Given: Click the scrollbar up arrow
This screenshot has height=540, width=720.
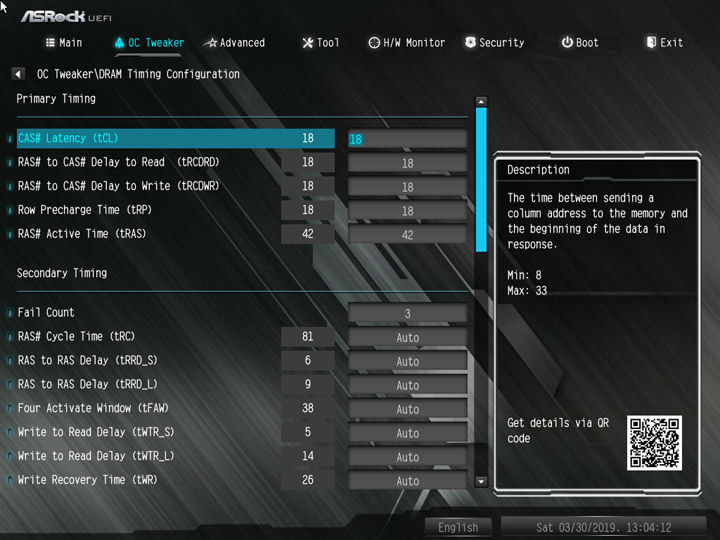Looking at the screenshot, I should click(481, 101).
